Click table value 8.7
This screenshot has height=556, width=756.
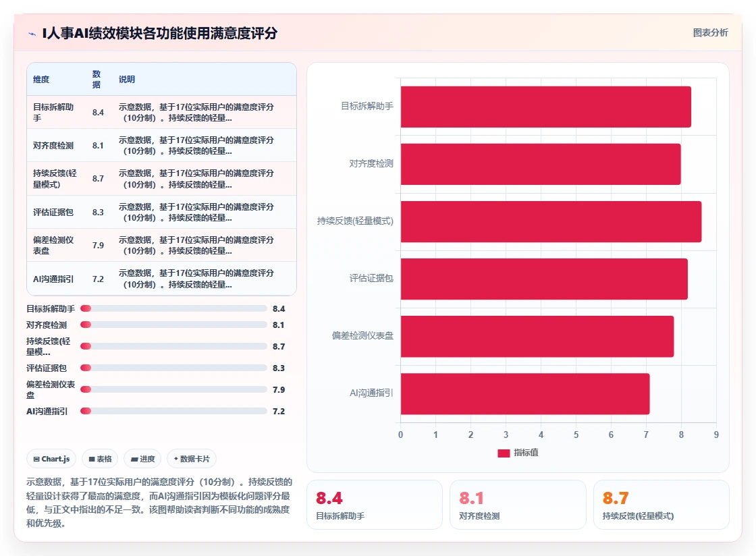98,179
